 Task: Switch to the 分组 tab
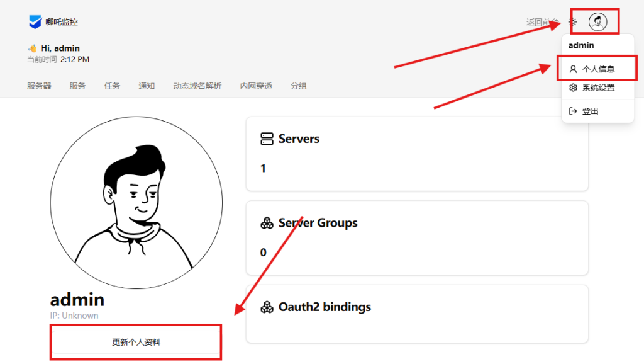tap(299, 86)
